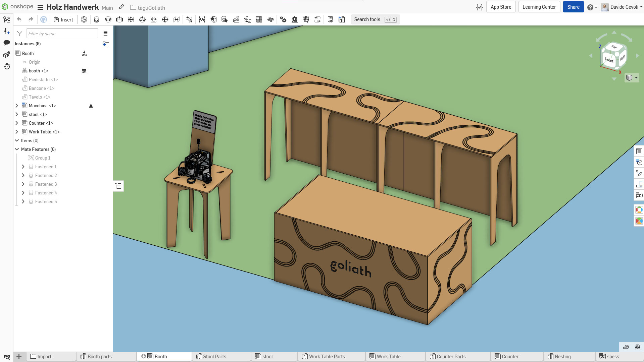Click the filter funnel icon
This screenshot has height=362, width=644.
tap(20, 34)
